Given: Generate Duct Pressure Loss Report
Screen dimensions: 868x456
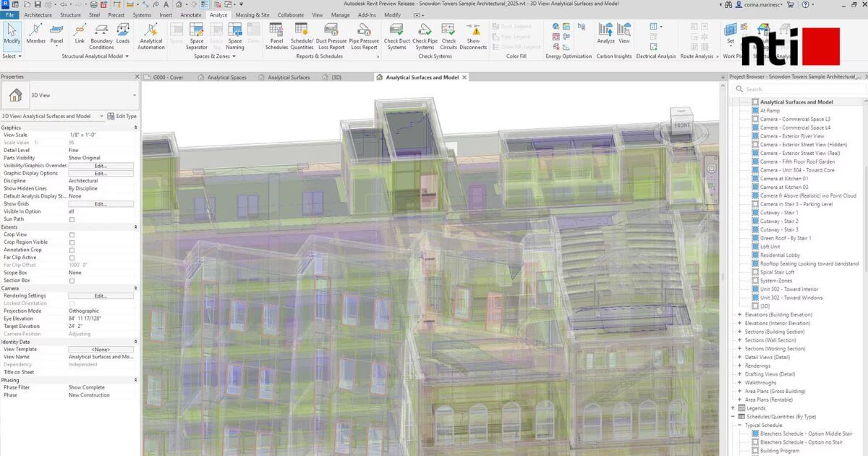Looking at the screenshot, I should (332, 36).
